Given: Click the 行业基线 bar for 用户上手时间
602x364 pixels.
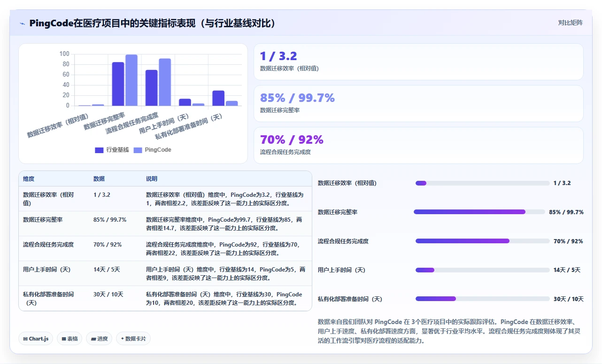Looking at the screenshot, I should point(185,102).
